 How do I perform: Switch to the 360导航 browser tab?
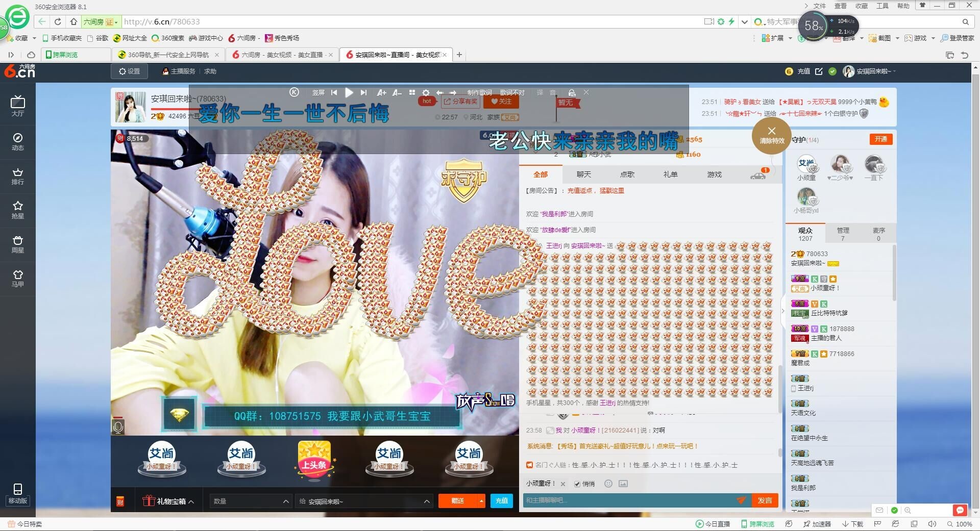tap(168, 55)
